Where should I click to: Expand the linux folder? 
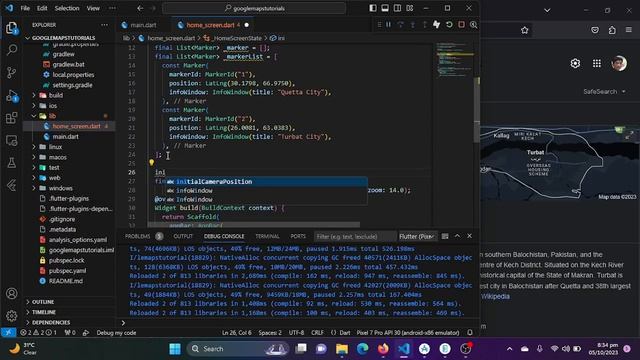56,147
